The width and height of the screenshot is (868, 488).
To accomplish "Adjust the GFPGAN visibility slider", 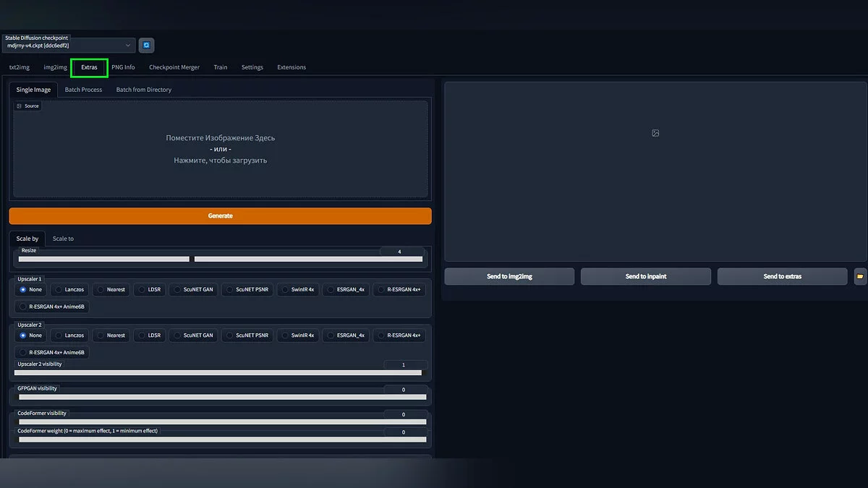I will tap(221, 397).
